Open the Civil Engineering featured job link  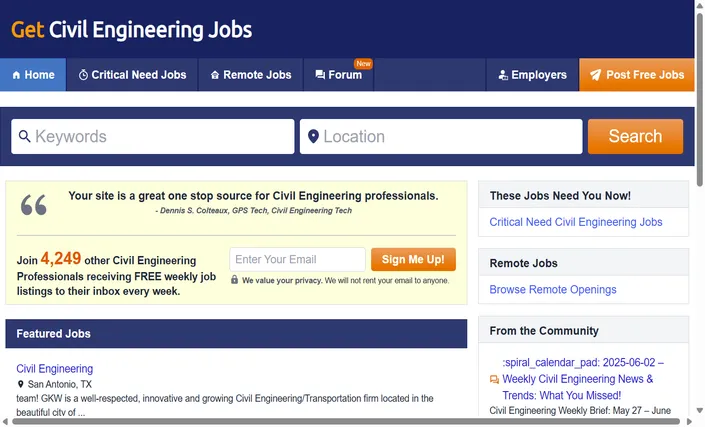(55, 369)
